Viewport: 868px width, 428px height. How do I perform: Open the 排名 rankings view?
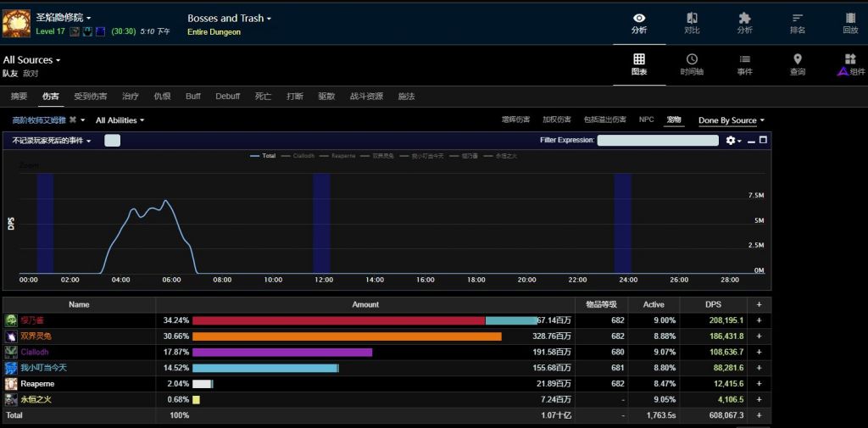coord(797,23)
